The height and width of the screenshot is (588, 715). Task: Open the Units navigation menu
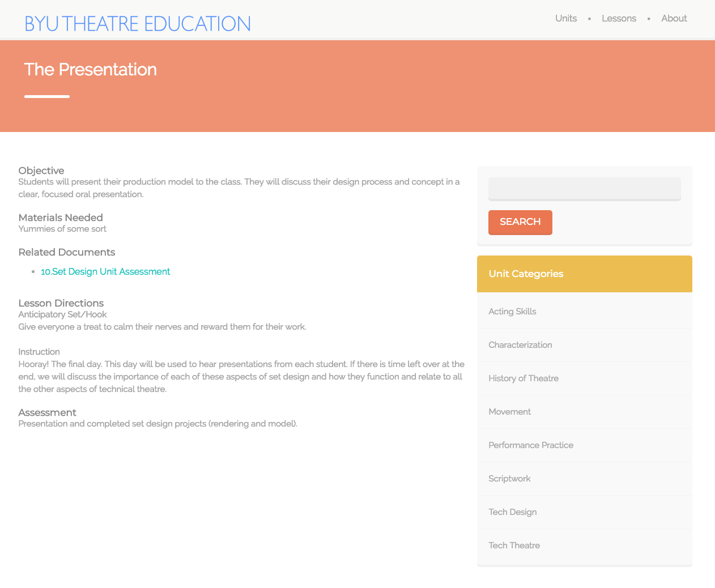565,18
